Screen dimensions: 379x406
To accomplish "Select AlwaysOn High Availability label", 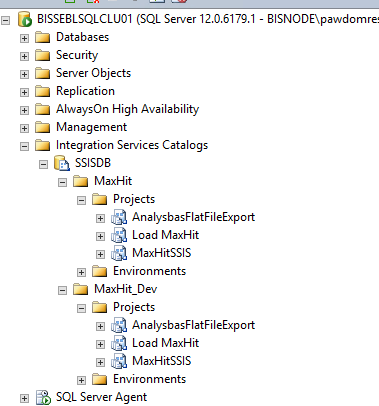I will [x=127, y=109].
